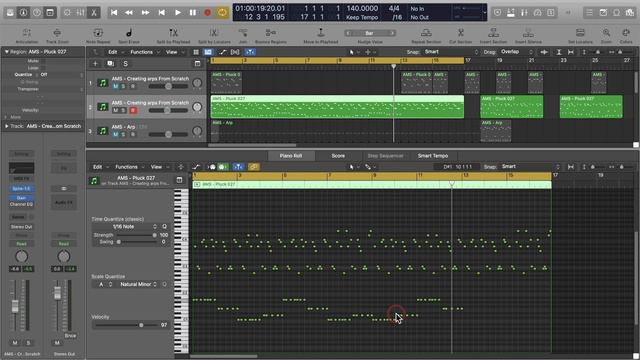Add a new track with plus button
The width and height of the screenshot is (640, 360).
pyautogui.click(x=95, y=64)
